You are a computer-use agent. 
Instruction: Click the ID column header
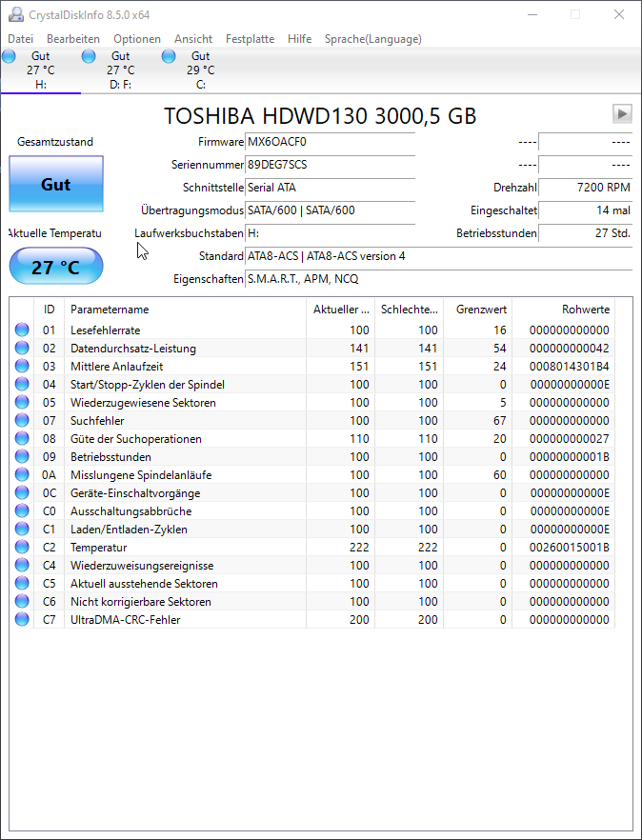pos(49,310)
